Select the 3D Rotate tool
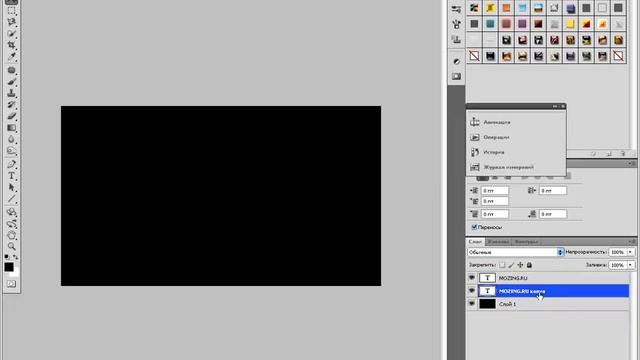The image size is (640, 360). click(x=11, y=212)
